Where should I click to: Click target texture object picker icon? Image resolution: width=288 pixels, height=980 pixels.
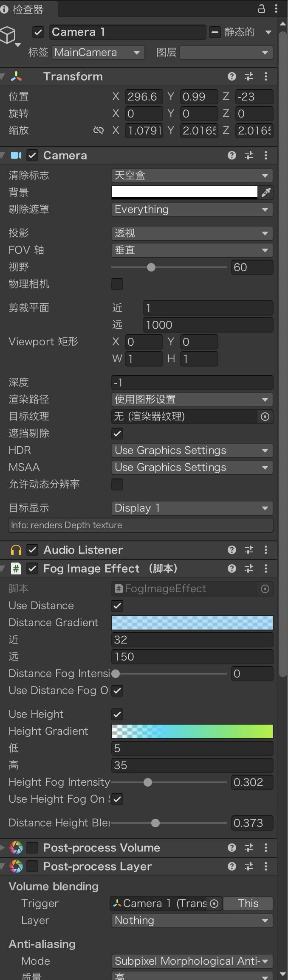(265, 417)
